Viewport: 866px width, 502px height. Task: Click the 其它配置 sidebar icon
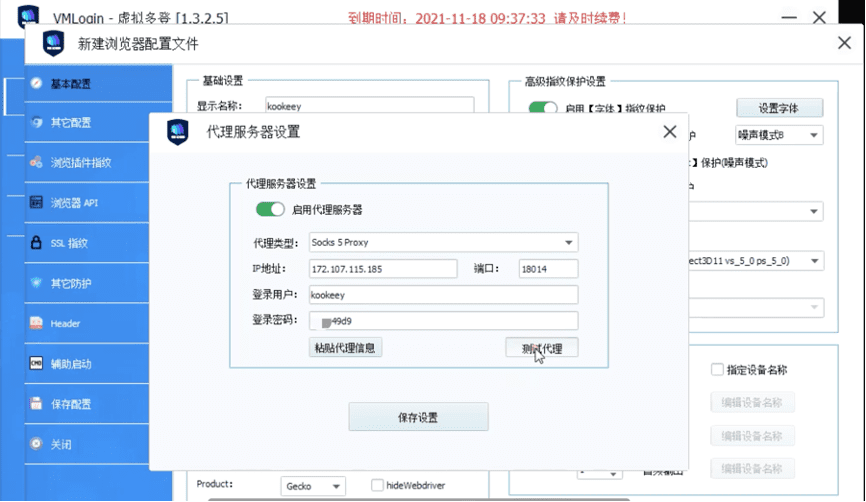tap(36, 123)
